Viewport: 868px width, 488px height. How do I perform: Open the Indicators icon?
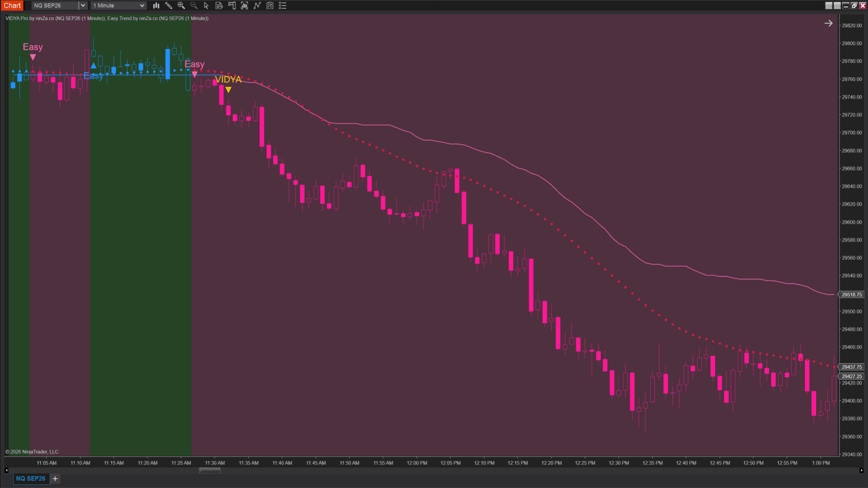(257, 5)
